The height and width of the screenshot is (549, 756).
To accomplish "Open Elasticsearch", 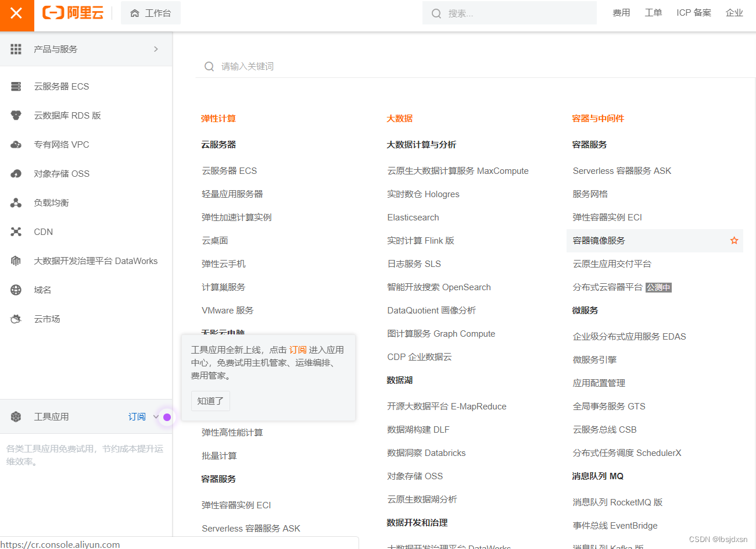I will [413, 218].
